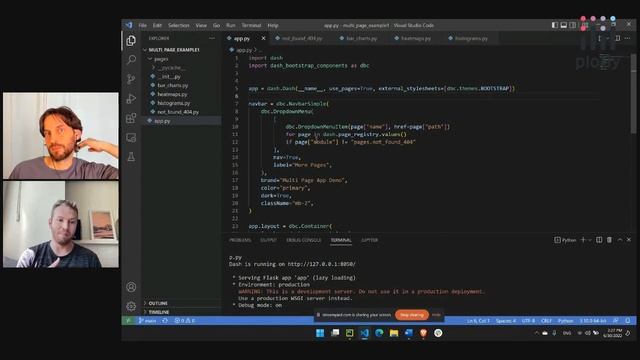Viewport: 640px width, 360px height.
Task: Click the Stop sharing button
Action: pos(411,315)
